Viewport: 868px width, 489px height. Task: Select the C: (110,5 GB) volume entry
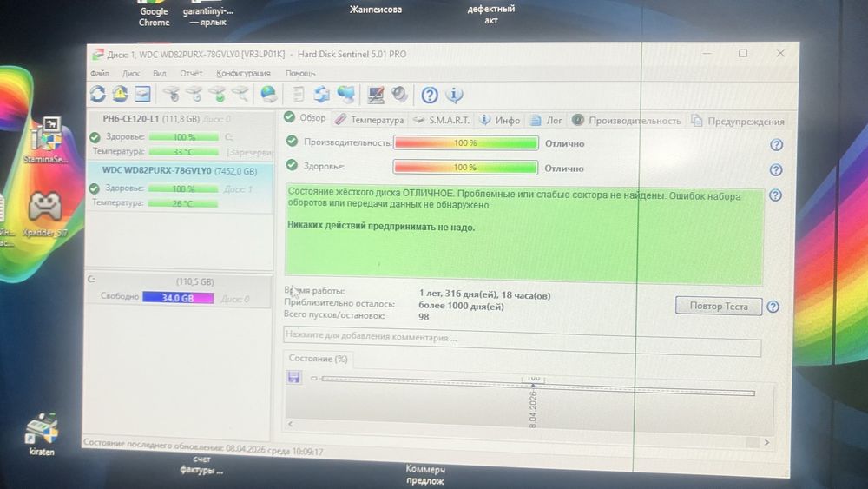point(178,290)
